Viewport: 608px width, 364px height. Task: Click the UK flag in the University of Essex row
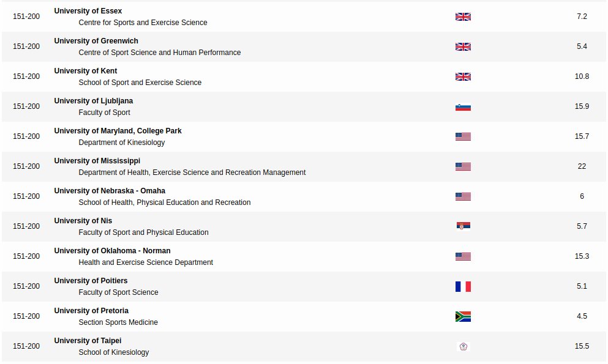tap(463, 17)
